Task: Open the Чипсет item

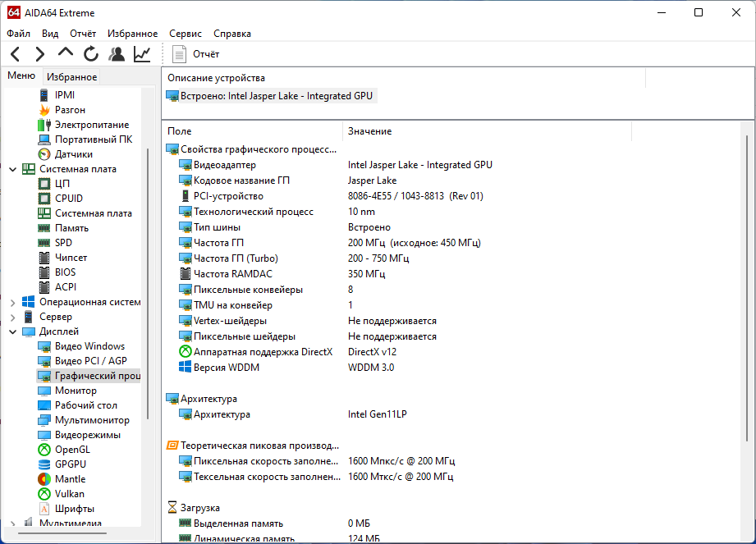Action: pos(62,258)
